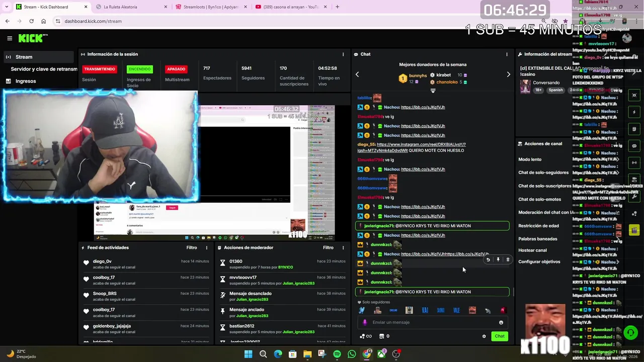Click follower diego_0v in activity feed
This screenshot has height=362, width=644.
click(x=102, y=261)
